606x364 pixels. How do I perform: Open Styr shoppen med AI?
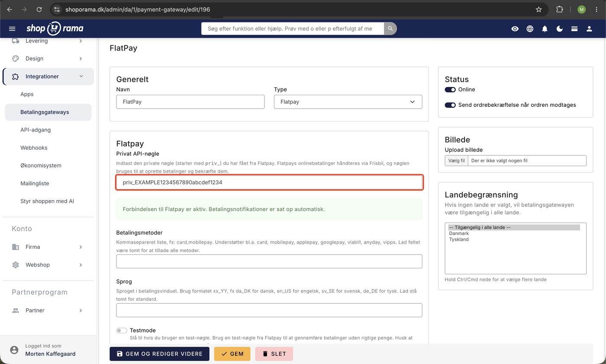point(48,201)
